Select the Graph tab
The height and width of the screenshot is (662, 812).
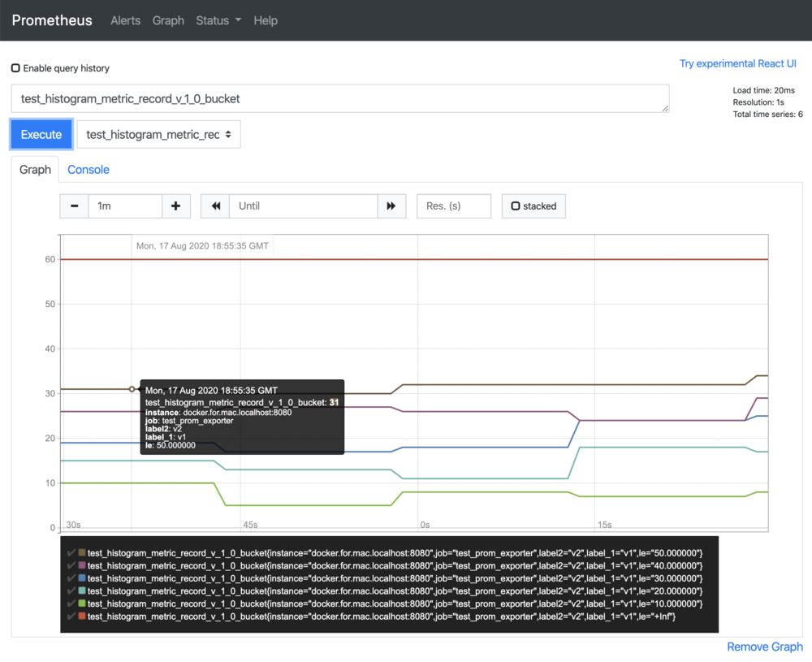(35, 170)
